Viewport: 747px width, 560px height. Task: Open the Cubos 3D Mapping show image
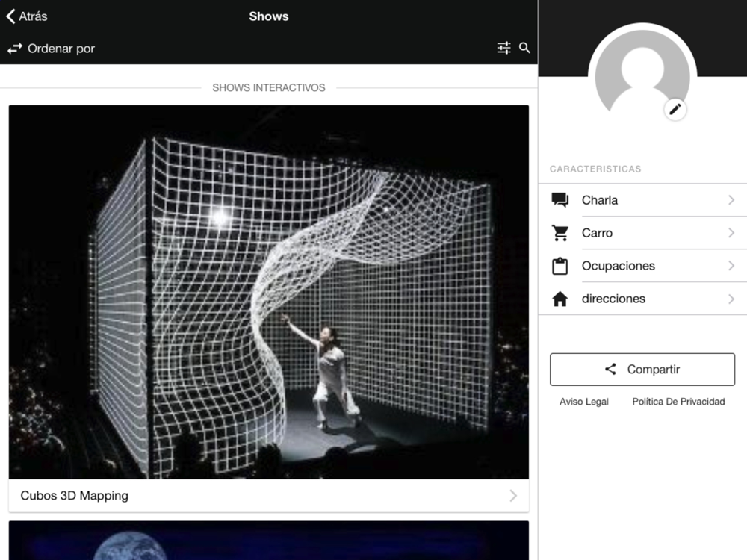pyautogui.click(x=269, y=291)
